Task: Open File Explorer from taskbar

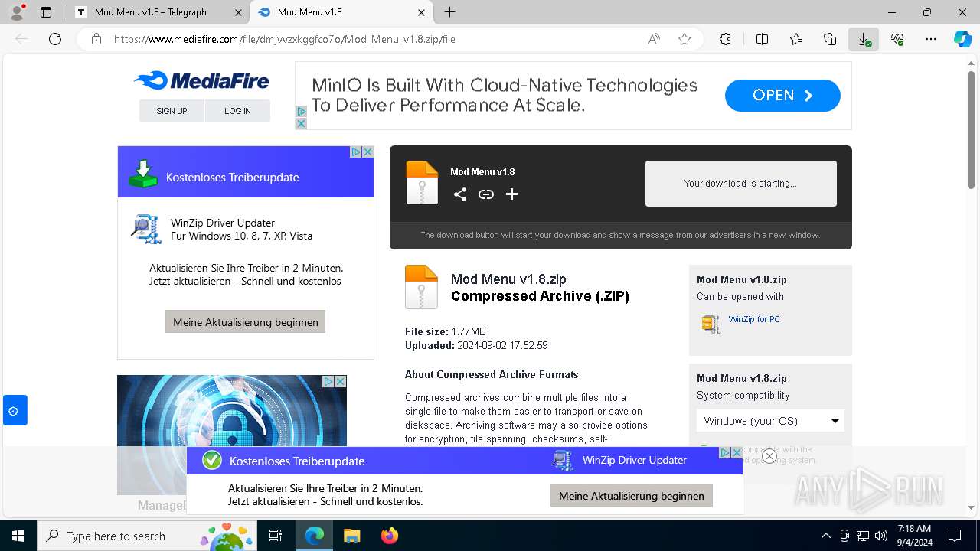Action: pos(351,536)
